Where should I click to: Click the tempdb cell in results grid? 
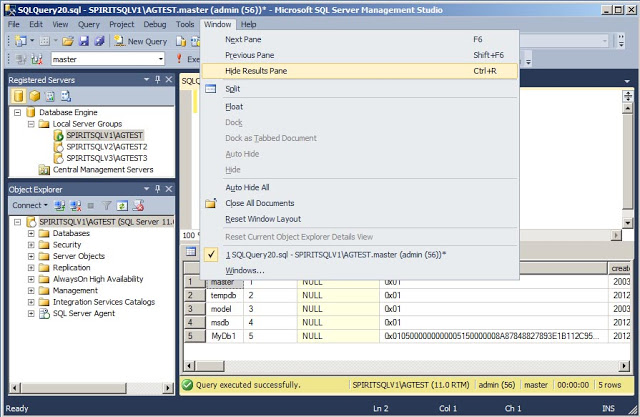click(224, 295)
